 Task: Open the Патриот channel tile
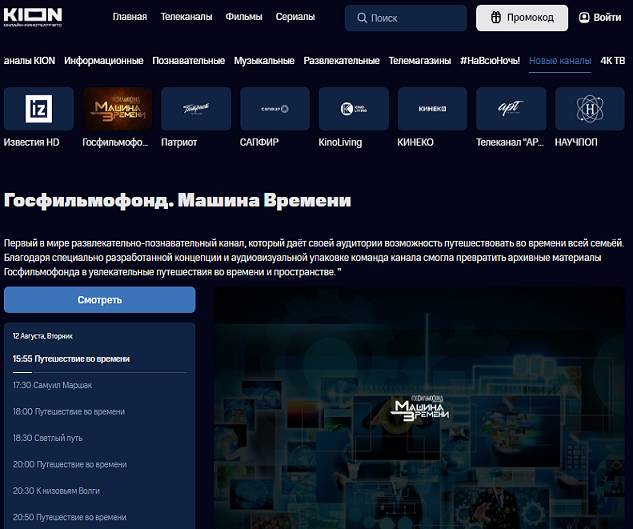pyautogui.click(x=196, y=109)
